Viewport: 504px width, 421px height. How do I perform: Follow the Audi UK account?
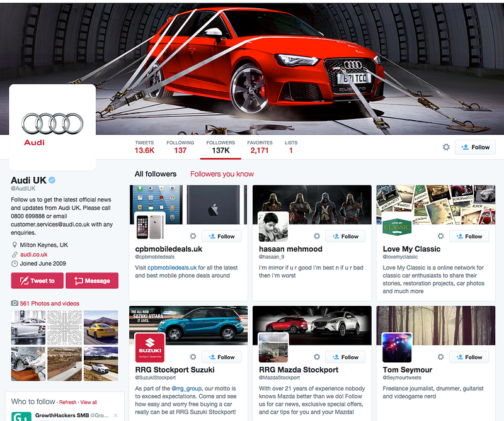[475, 147]
